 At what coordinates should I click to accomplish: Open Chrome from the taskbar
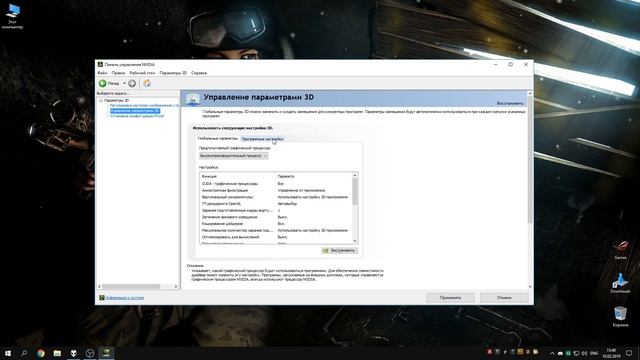pos(41,353)
